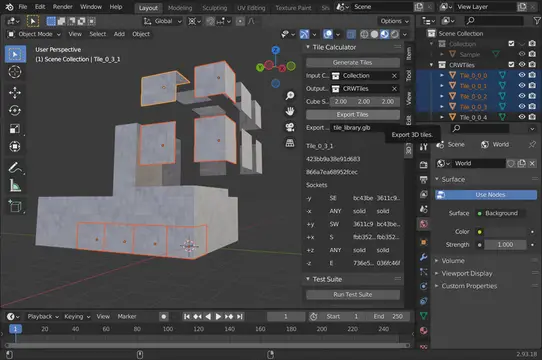Screen dimensions: 542x360
Task: Switch to rendered viewport shading
Action: click(x=394, y=34)
